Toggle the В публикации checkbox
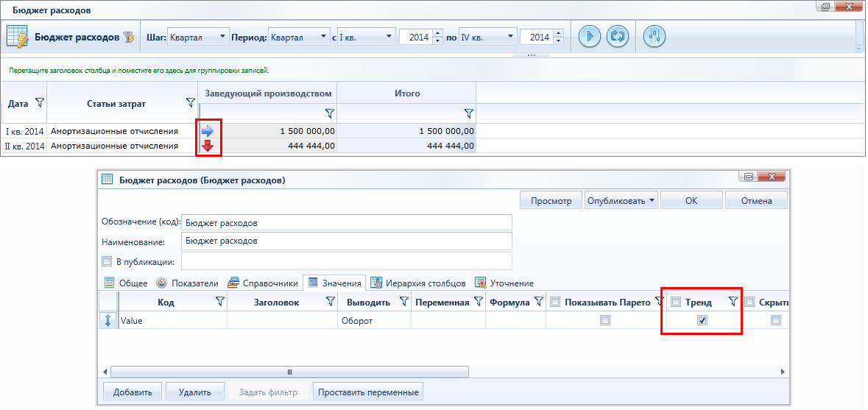This screenshot has width=868, height=410. (107, 261)
